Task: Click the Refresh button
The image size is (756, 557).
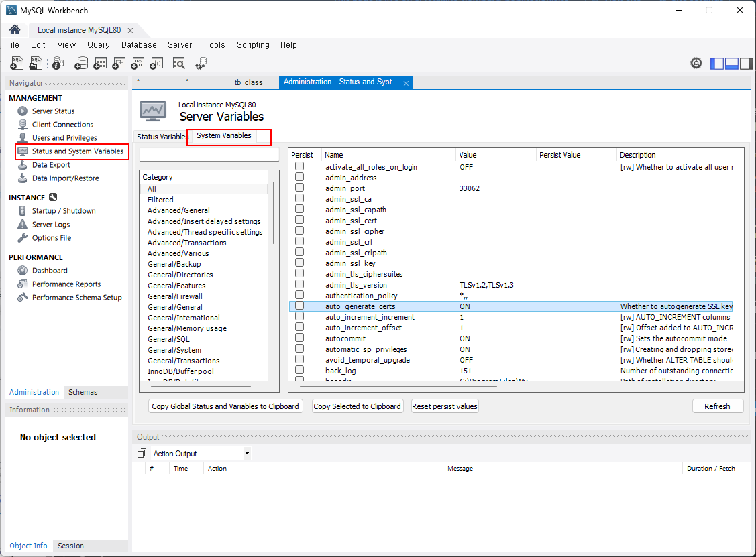Action: point(718,406)
